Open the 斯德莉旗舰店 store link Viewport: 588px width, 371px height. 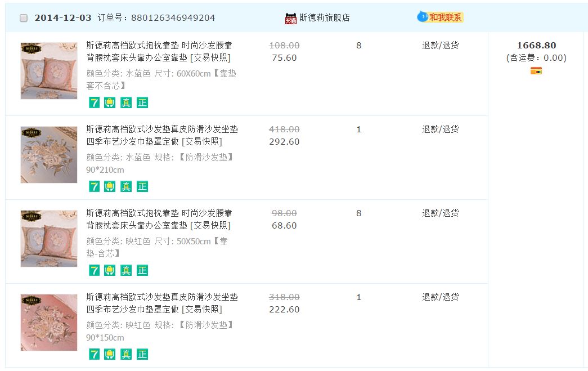(325, 17)
